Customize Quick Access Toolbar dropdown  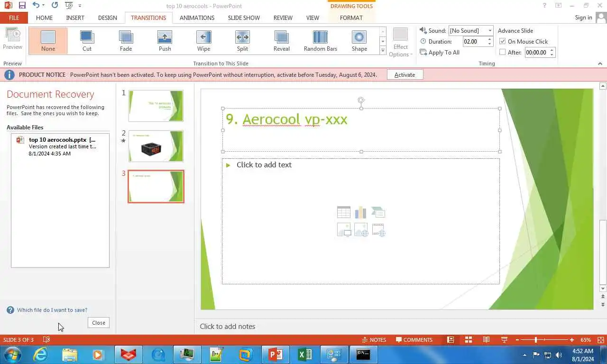pyautogui.click(x=80, y=6)
